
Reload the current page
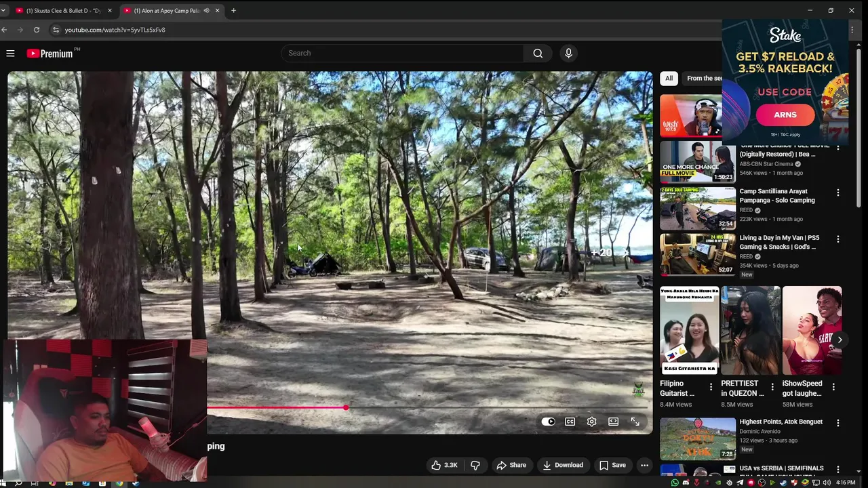click(36, 30)
